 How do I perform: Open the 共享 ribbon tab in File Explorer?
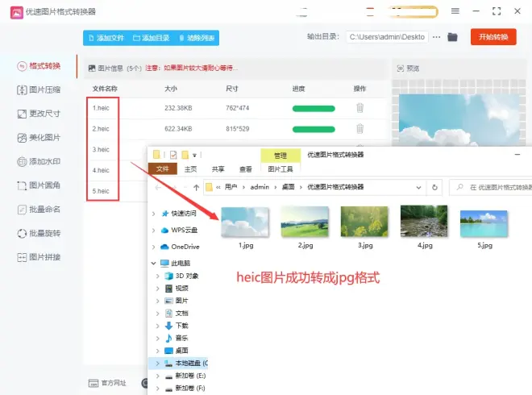point(218,169)
